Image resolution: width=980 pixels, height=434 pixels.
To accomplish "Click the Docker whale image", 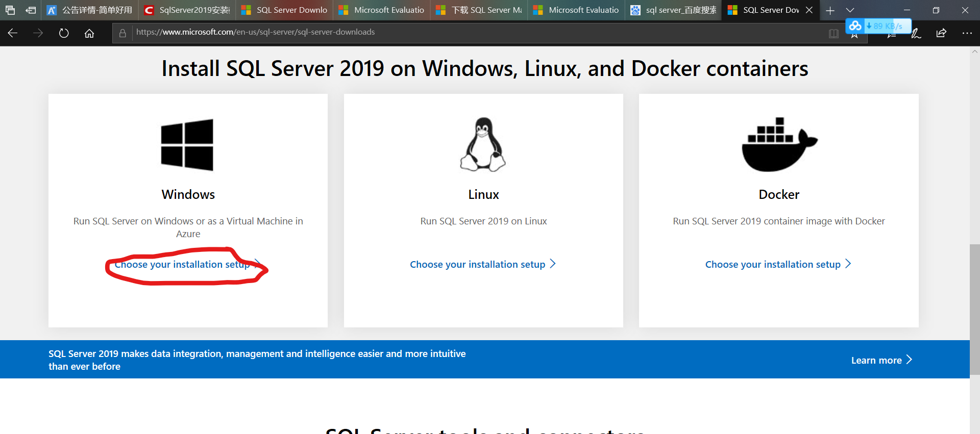I will point(779,144).
